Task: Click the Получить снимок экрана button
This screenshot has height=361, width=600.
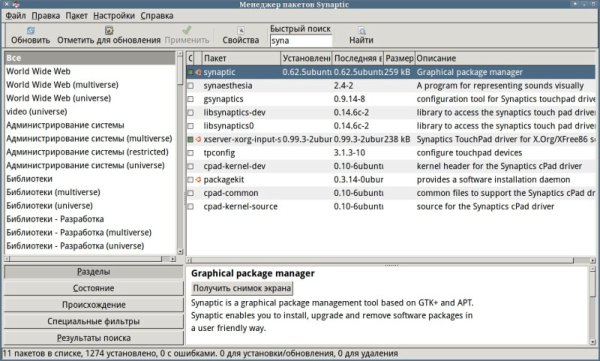Action: pyautogui.click(x=242, y=288)
